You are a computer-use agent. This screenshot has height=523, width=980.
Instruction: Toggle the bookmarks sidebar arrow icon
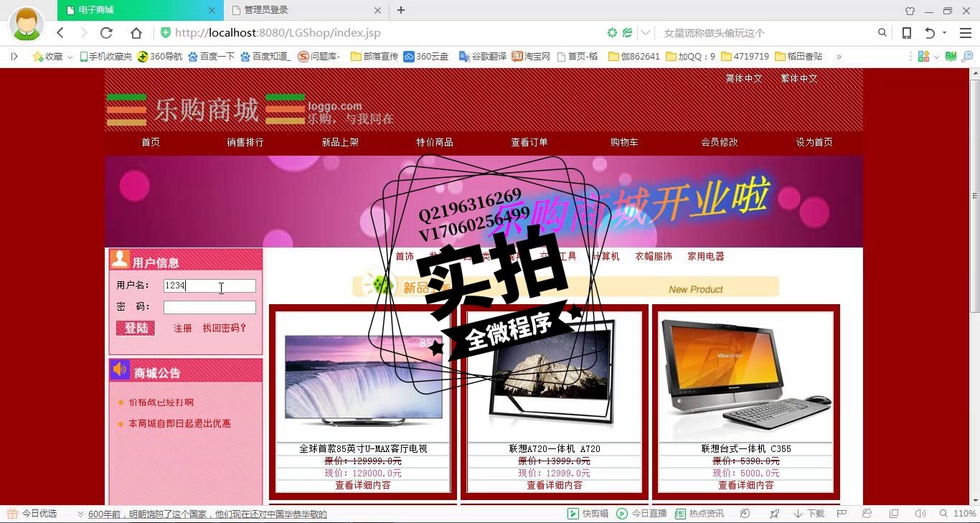14,56
